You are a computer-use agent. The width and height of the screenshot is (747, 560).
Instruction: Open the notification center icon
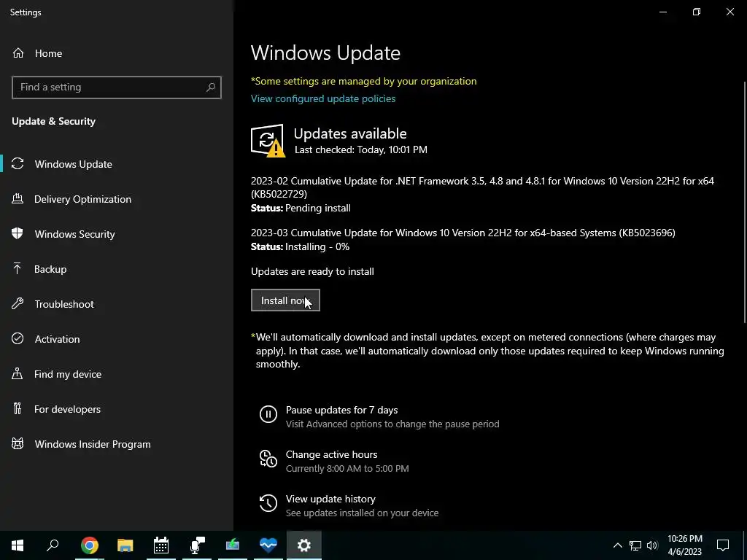coord(723,545)
